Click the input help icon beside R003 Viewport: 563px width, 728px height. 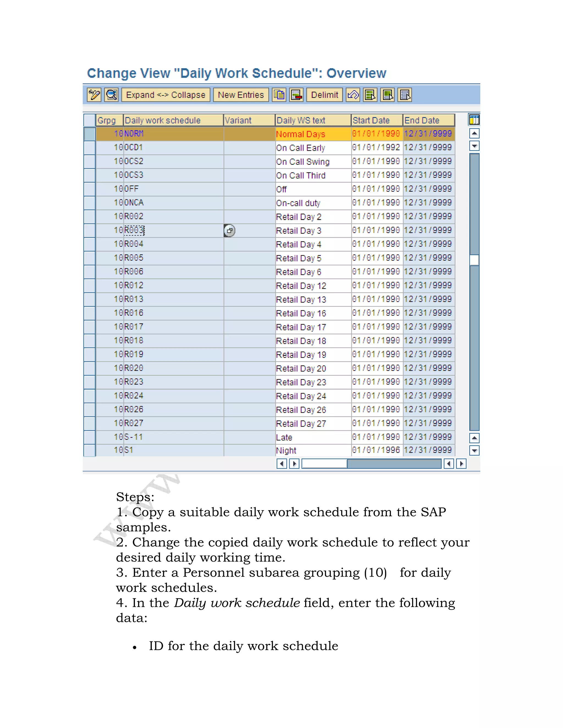pos(230,231)
